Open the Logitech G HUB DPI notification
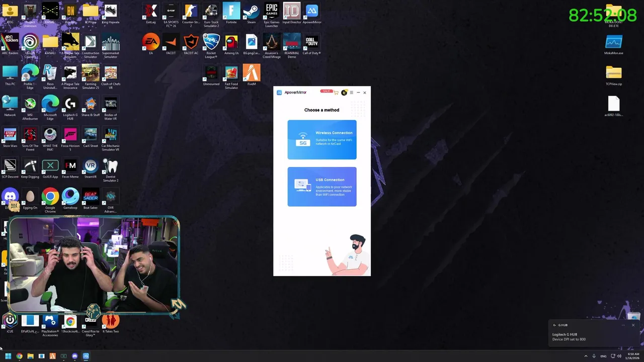The width and height of the screenshot is (644, 362). point(594,332)
